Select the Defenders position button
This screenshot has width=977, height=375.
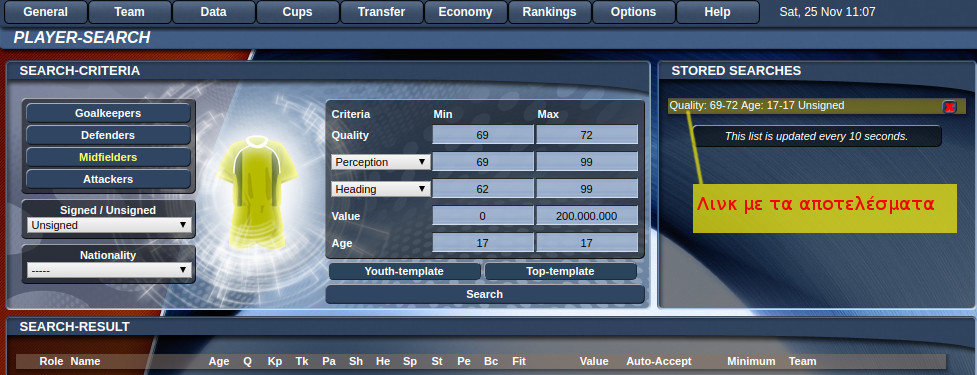[x=108, y=135]
